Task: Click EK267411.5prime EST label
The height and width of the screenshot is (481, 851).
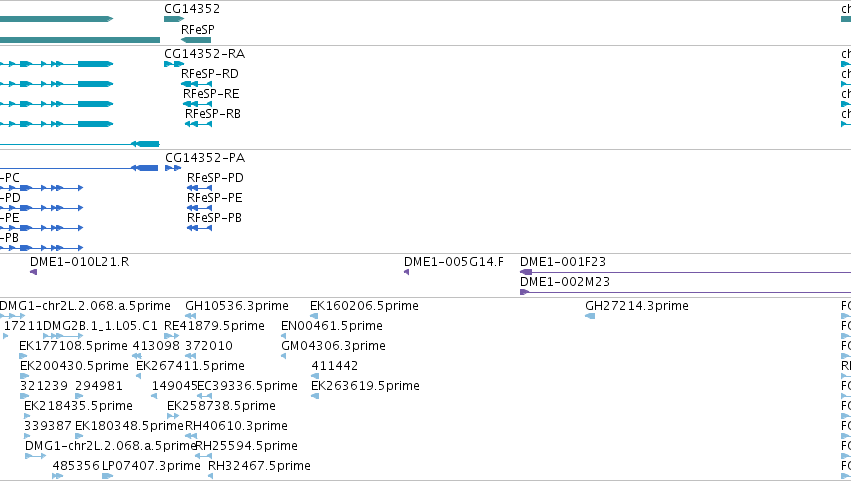Action: point(190,366)
